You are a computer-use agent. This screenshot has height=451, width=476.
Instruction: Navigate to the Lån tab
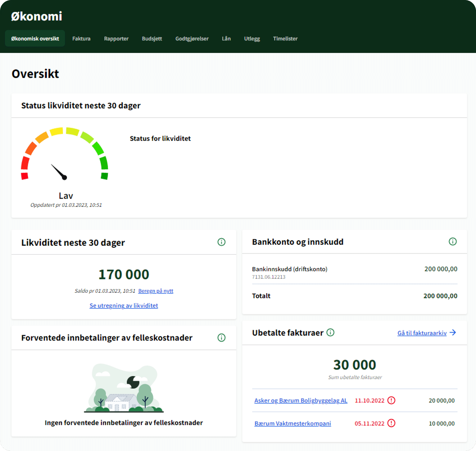[x=226, y=38]
